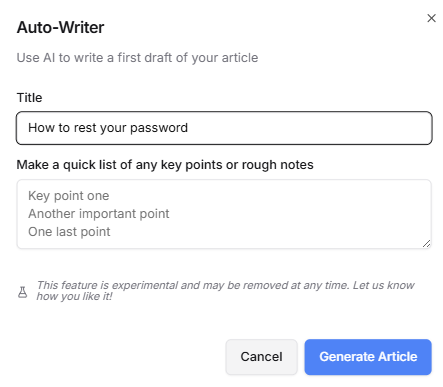The height and width of the screenshot is (387, 443).
Task: Close the Auto-Writer dialog with the X
Action: (x=431, y=18)
